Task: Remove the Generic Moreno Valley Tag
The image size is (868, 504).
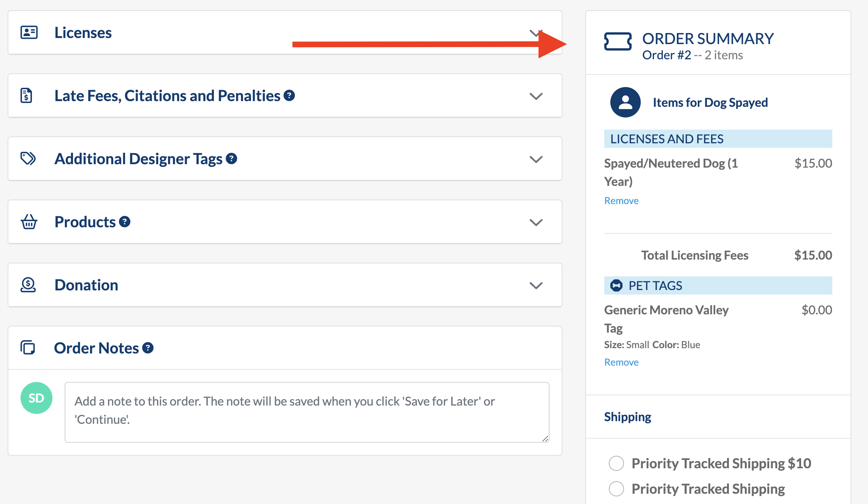Action: (621, 362)
